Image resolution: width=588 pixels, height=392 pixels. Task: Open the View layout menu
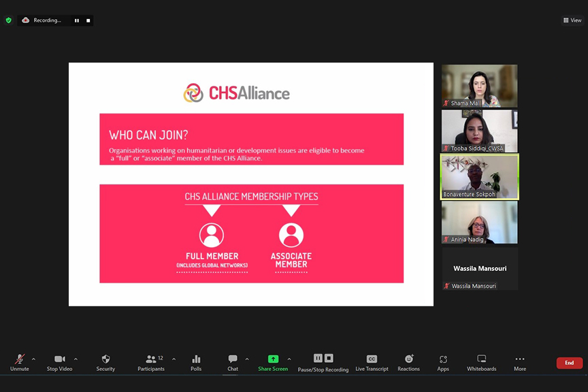[x=572, y=20]
